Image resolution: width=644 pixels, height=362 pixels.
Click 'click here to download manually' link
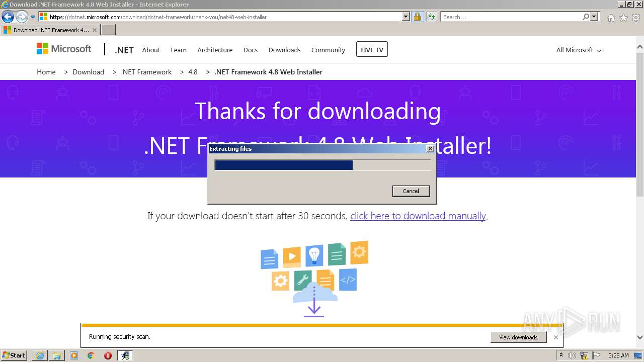tap(418, 216)
